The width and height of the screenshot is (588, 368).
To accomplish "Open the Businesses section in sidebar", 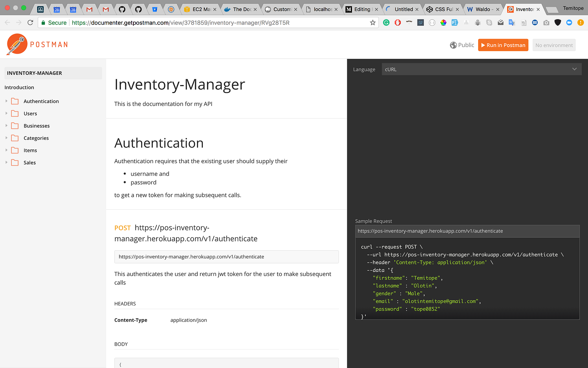I will (36, 126).
